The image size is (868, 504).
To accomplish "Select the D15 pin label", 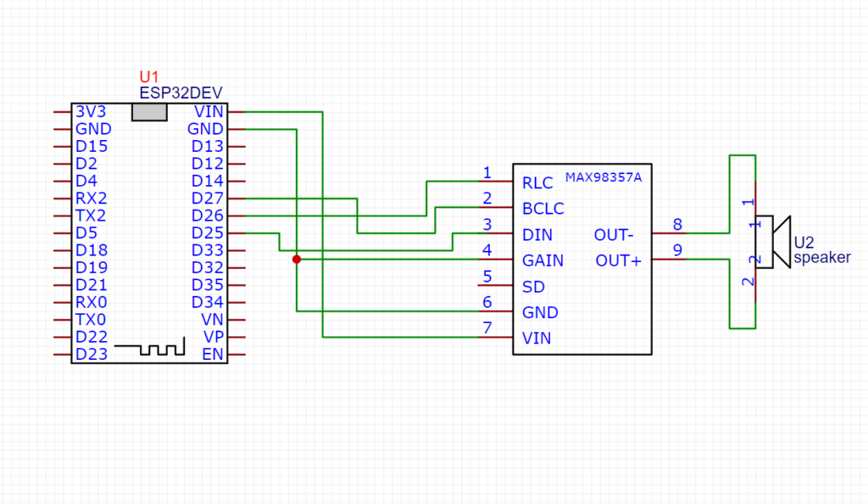I will pos(92,146).
